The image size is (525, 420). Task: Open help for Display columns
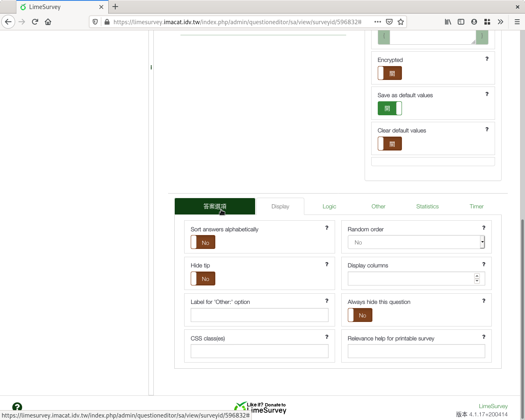point(484,264)
